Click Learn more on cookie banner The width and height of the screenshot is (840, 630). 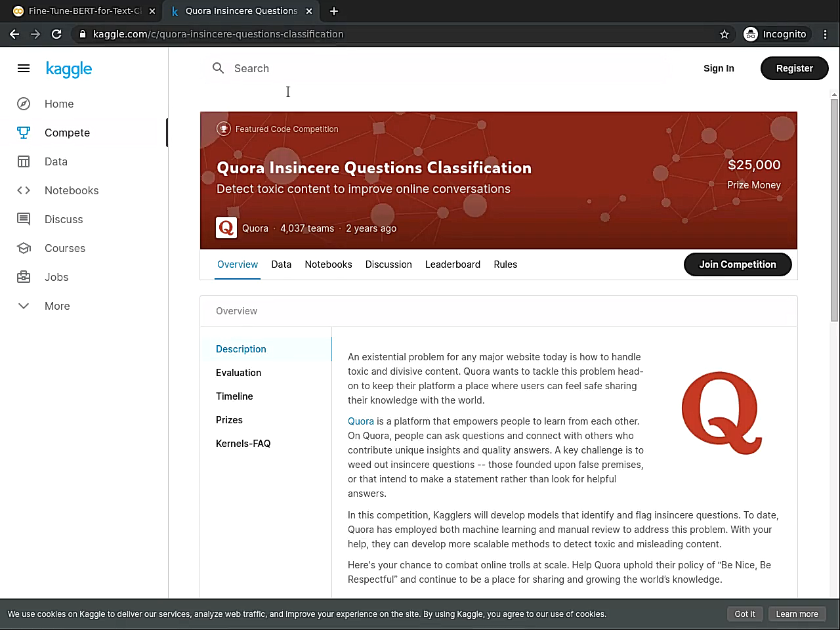(x=797, y=614)
